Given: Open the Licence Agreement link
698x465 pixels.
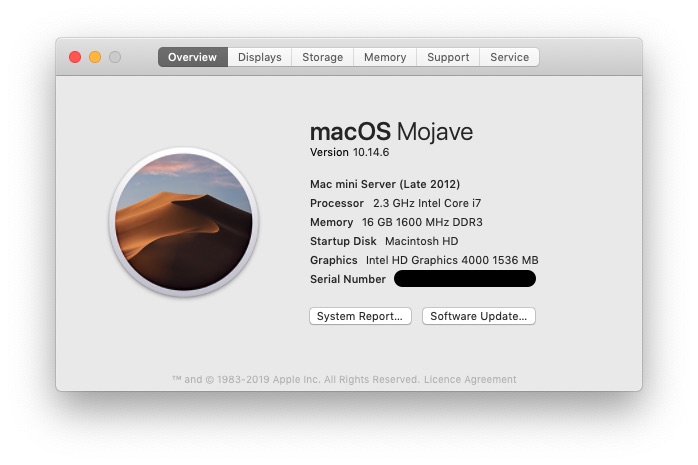Looking at the screenshot, I should (470, 380).
